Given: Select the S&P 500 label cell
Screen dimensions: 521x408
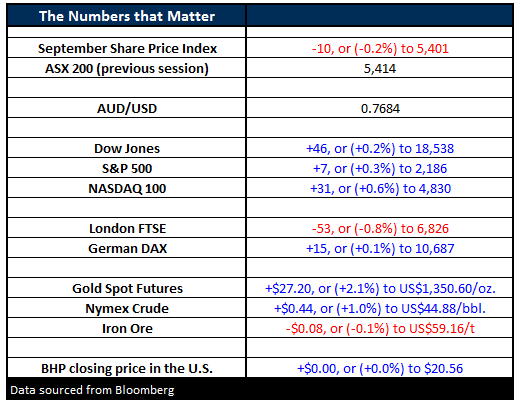Looking at the screenshot, I should (x=127, y=168).
